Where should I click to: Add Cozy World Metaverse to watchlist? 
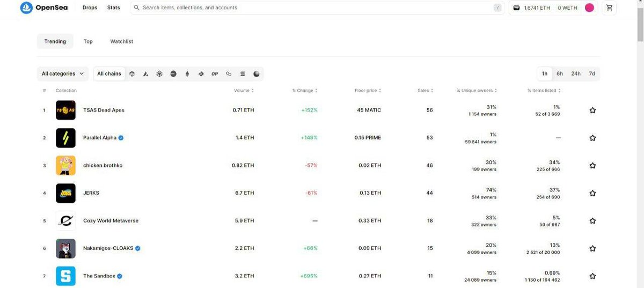[592, 221]
